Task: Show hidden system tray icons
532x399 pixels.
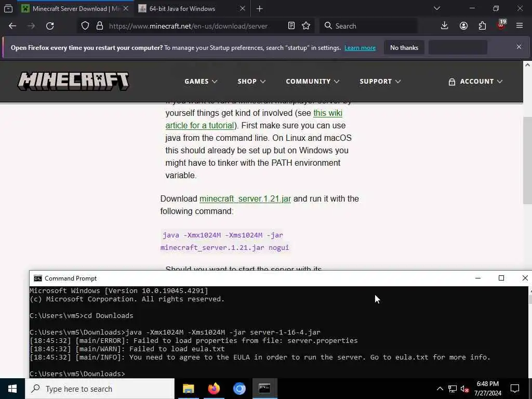Action: pyautogui.click(x=440, y=389)
